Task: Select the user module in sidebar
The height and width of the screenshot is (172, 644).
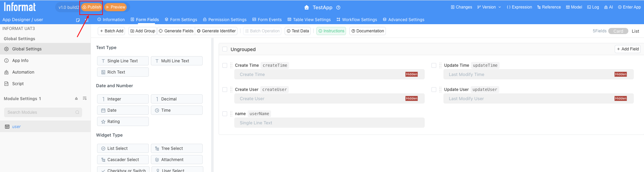Action: (16, 127)
